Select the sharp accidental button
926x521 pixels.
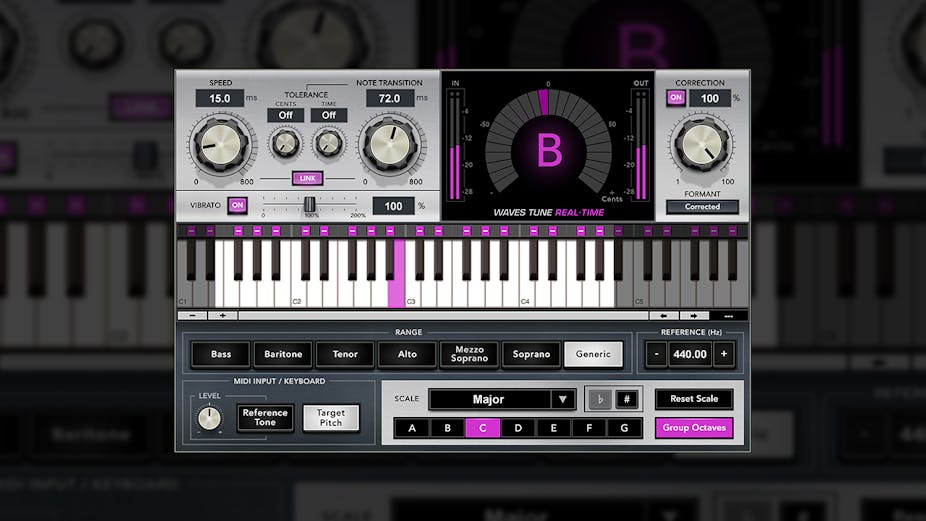(627, 399)
